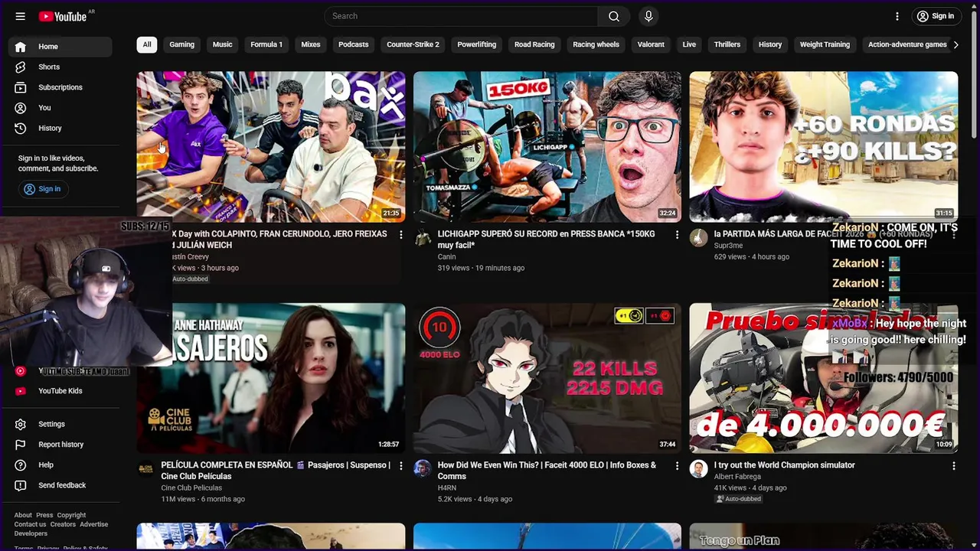The height and width of the screenshot is (551, 980).
Task: Select the Live filter chip
Action: (x=689, y=44)
